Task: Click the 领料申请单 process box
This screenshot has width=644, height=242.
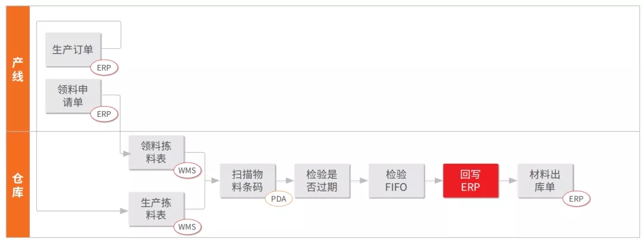Action: [73, 95]
